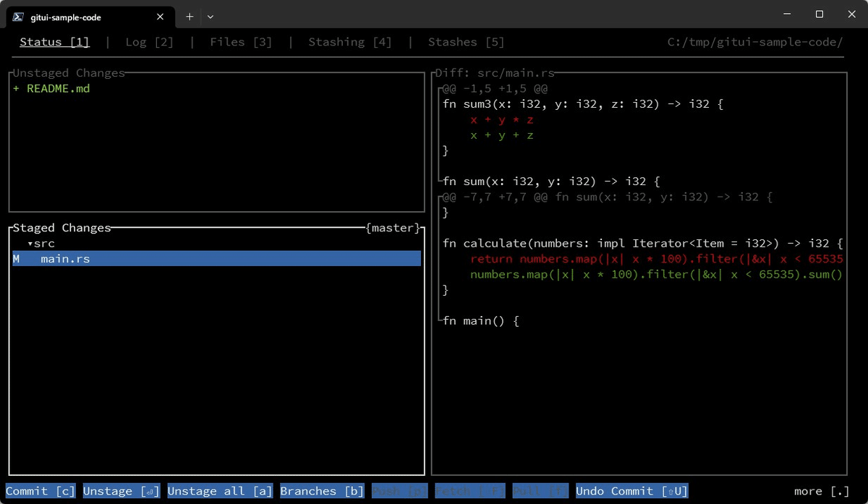Click the repository path C:/tmp/gitui-sample-code/
The height and width of the screenshot is (504, 868).
(755, 42)
